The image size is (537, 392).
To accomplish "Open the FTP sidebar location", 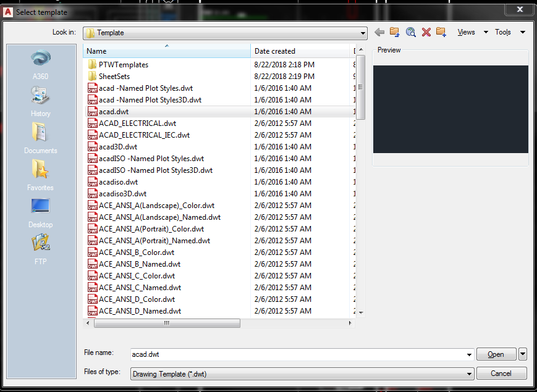I will tap(40, 249).
